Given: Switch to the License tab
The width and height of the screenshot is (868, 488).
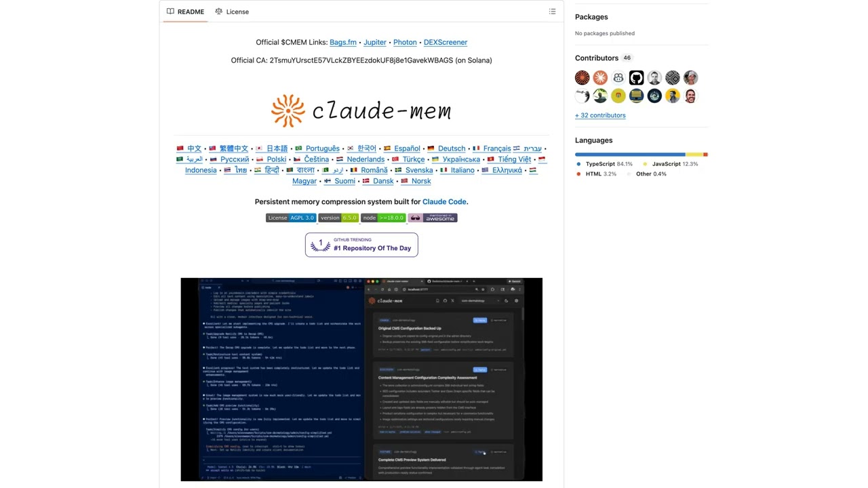Looking at the screenshot, I should tap(232, 12).
